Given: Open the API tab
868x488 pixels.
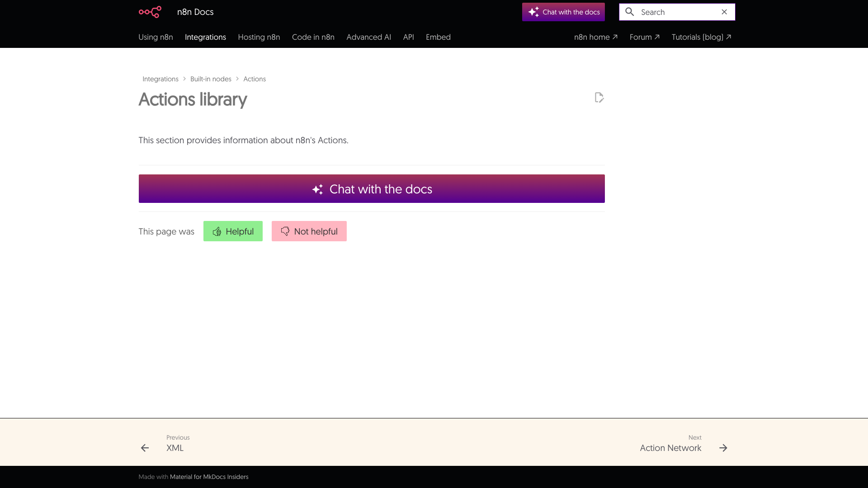Looking at the screenshot, I should [x=409, y=37].
